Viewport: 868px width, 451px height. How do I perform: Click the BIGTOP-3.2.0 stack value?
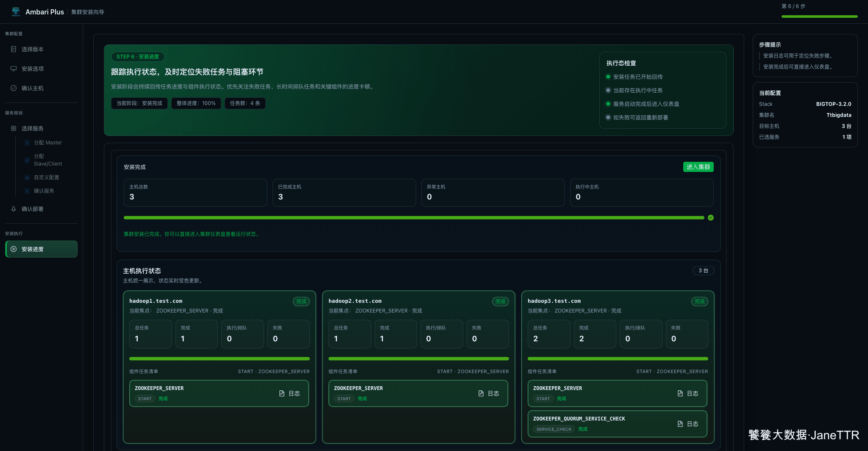tap(834, 104)
